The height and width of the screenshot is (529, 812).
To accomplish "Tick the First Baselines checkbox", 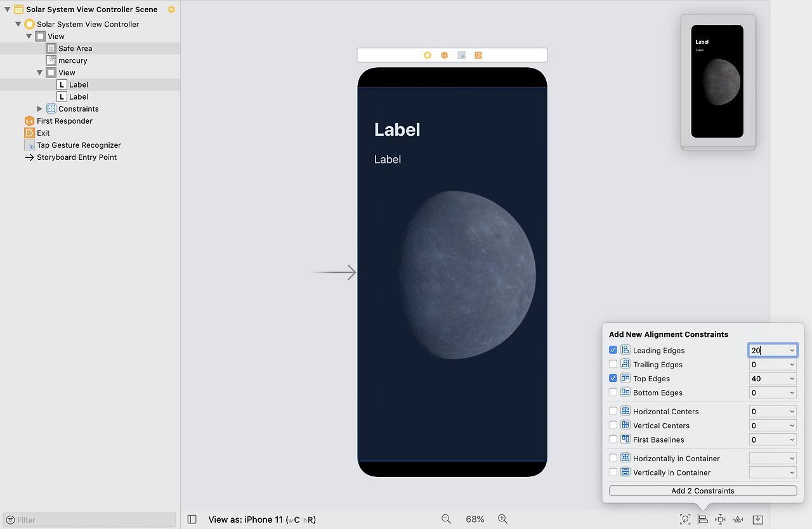I will click(x=613, y=439).
